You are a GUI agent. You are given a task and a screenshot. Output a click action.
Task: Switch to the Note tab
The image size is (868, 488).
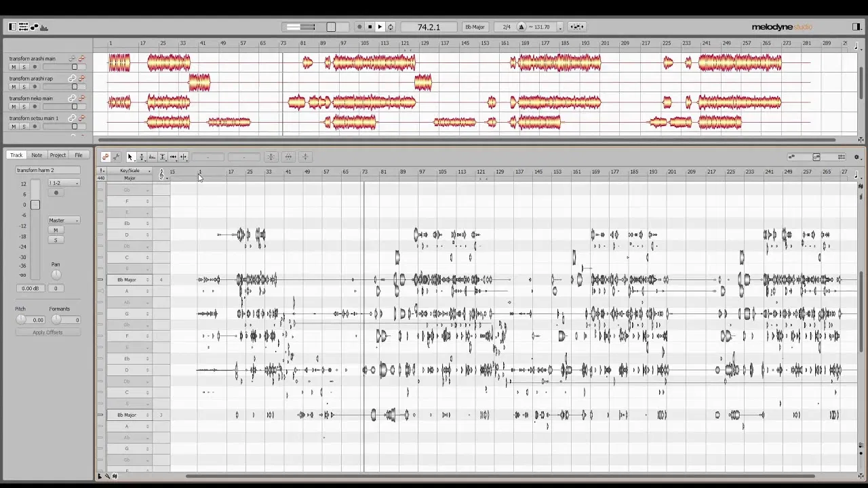(37, 155)
